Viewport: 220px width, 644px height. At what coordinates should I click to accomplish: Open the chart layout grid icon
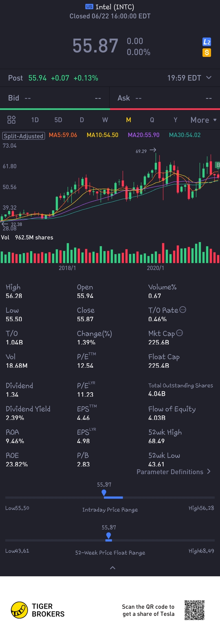click(11, 120)
